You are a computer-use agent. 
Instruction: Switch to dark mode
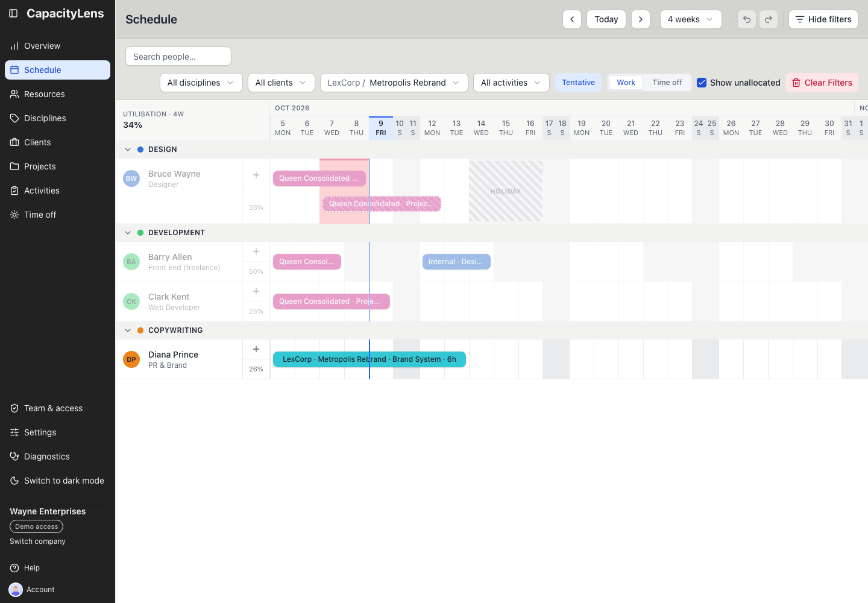pos(57,481)
